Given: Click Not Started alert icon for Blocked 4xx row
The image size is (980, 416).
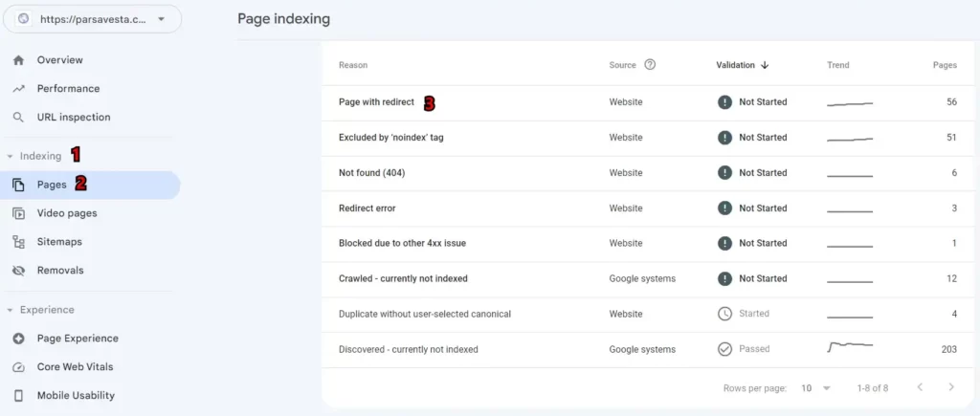Looking at the screenshot, I should click(x=724, y=244).
